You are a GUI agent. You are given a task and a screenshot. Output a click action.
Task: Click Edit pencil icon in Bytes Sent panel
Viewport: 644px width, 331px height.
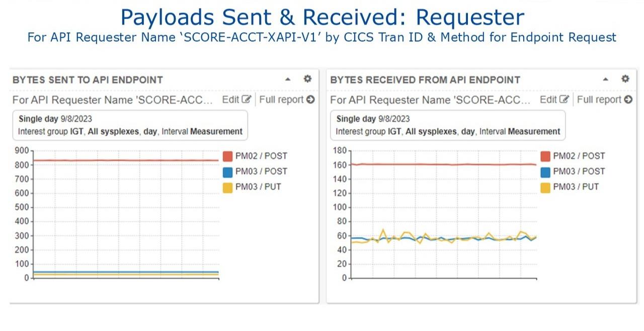pyautogui.click(x=246, y=100)
